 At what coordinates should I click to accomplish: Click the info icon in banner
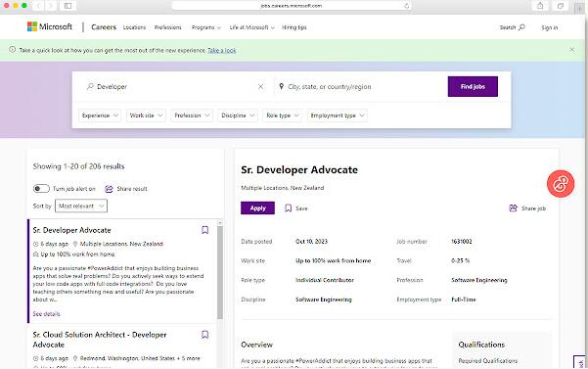click(x=13, y=50)
